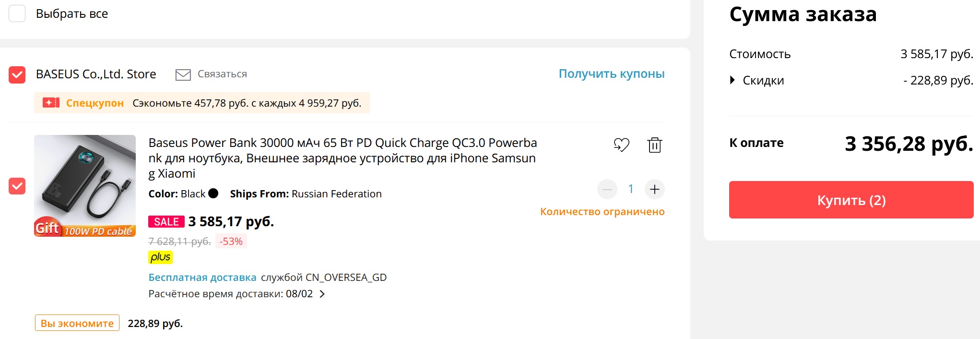
Task: Open BASEUS Co.,Ltd. Store page
Action: pyautogui.click(x=96, y=74)
